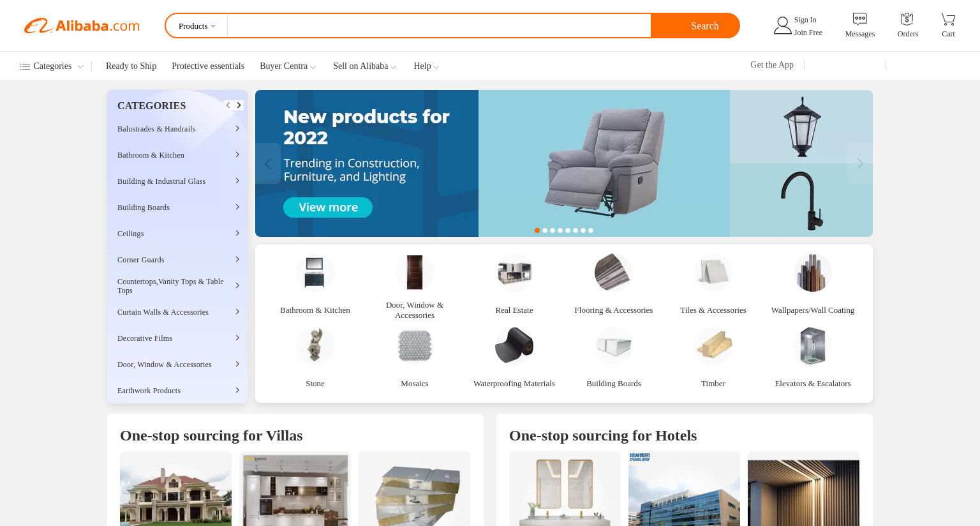Click into the product search field
This screenshot has height=526, width=980.
coord(439,26)
